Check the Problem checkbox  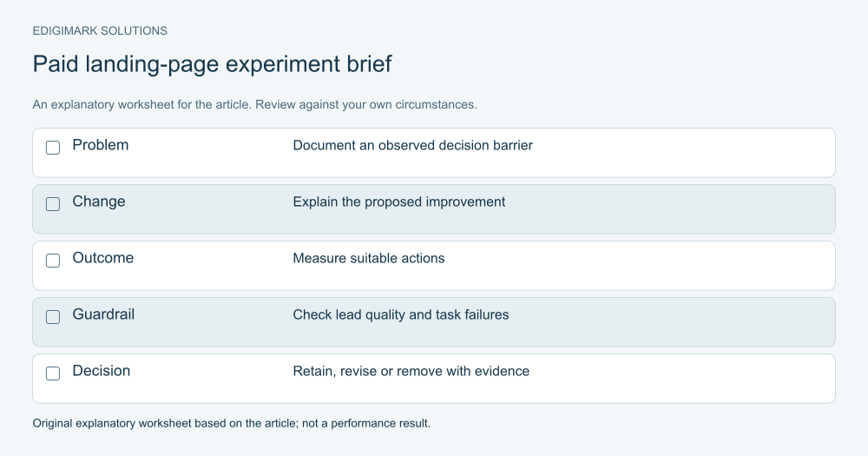point(53,148)
